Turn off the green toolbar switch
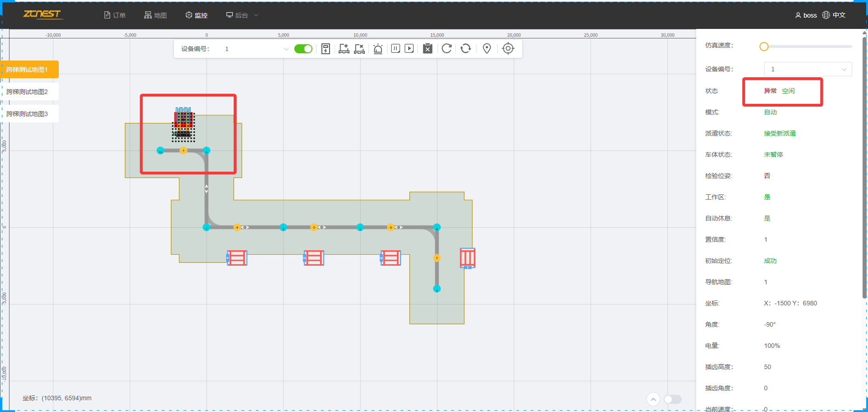868x412 pixels. pos(303,49)
